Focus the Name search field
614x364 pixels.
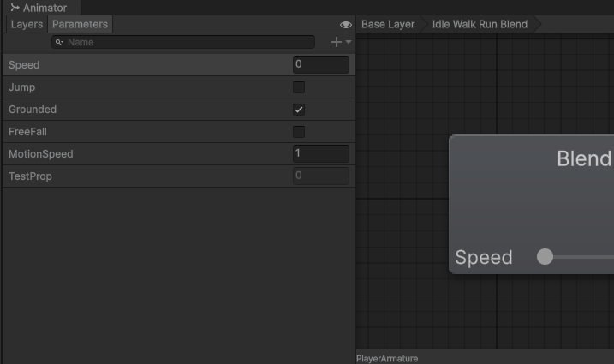point(183,42)
